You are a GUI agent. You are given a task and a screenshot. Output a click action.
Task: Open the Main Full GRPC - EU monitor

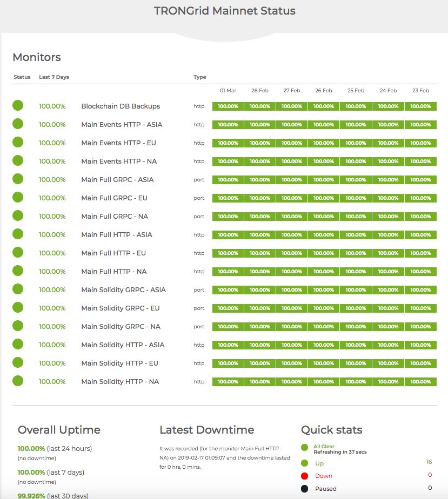click(115, 198)
